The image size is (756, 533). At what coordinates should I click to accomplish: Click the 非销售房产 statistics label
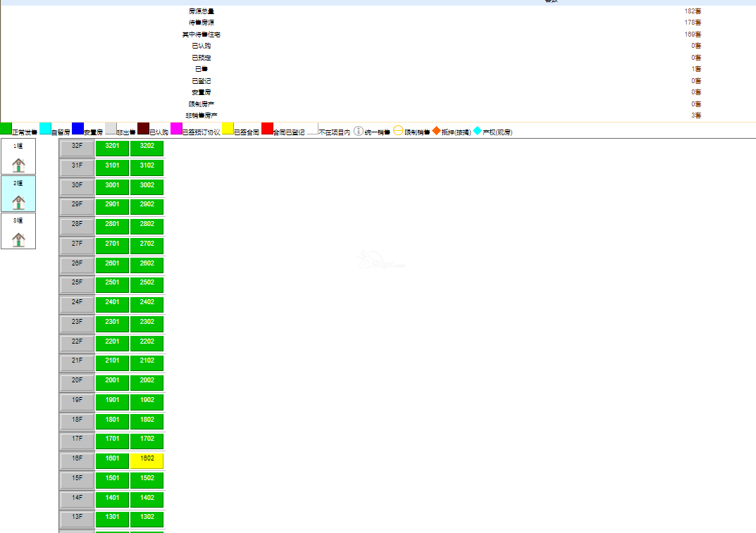pos(201,115)
